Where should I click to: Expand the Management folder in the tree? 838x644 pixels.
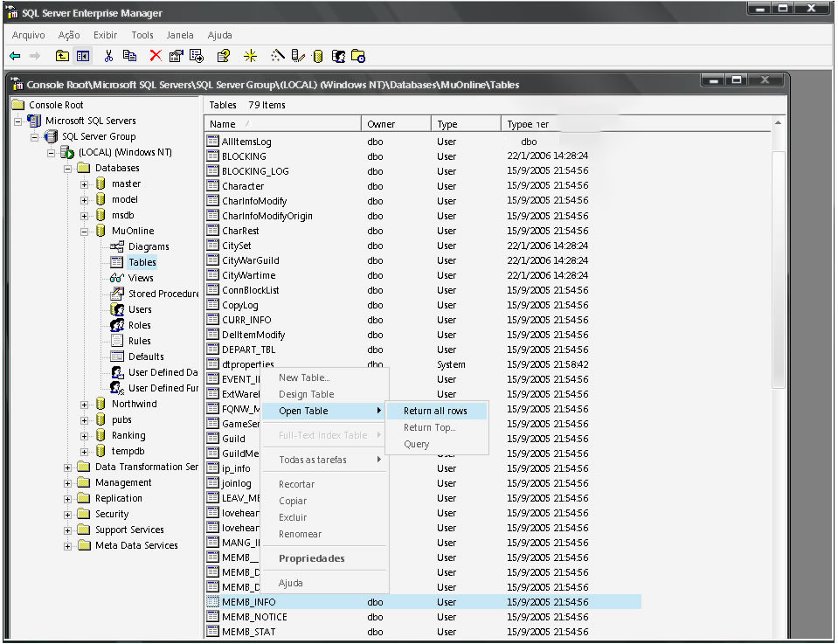point(68,483)
